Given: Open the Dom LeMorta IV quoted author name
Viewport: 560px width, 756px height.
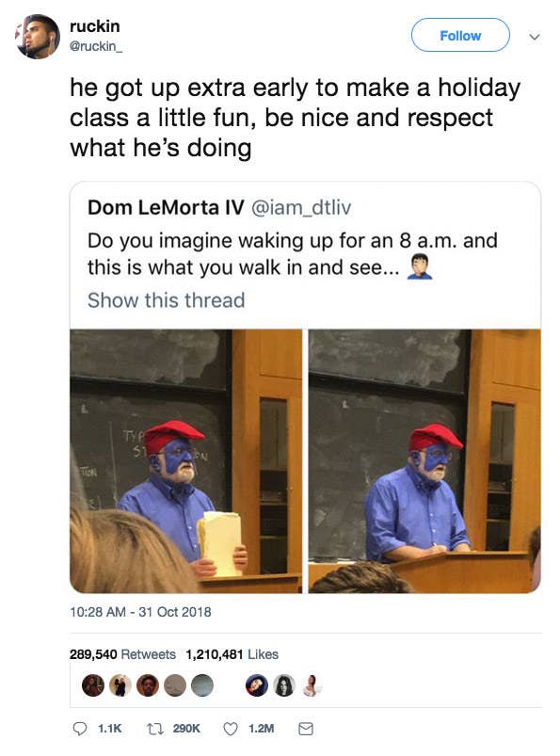Looking at the screenshot, I should coord(166,207).
